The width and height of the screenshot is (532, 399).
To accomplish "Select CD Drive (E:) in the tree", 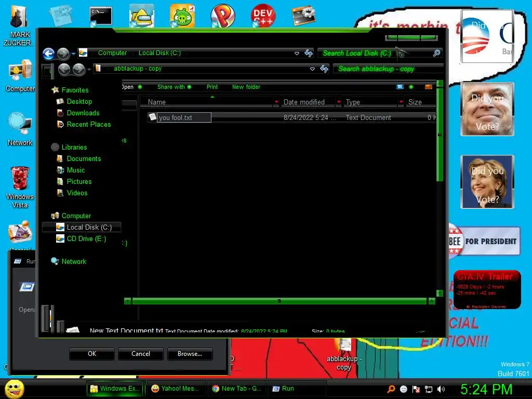I will (86, 239).
